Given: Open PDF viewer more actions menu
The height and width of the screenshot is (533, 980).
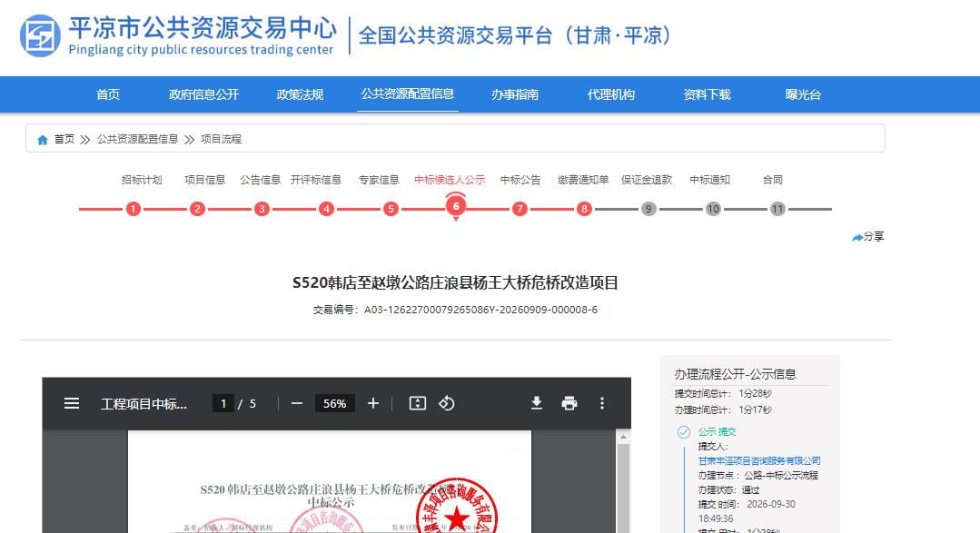Looking at the screenshot, I should 602,404.
